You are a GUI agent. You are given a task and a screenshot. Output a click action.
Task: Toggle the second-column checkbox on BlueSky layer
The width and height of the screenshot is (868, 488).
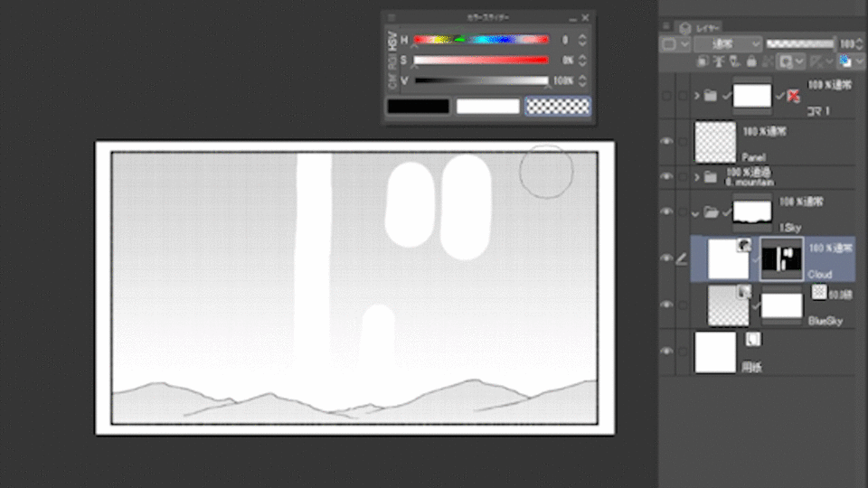pyautogui.click(x=683, y=305)
